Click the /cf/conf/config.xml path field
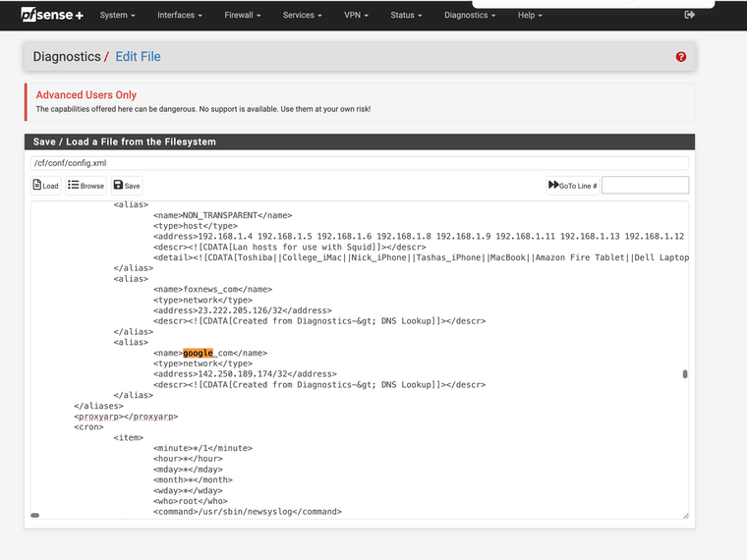747x560 pixels. [x=360, y=163]
